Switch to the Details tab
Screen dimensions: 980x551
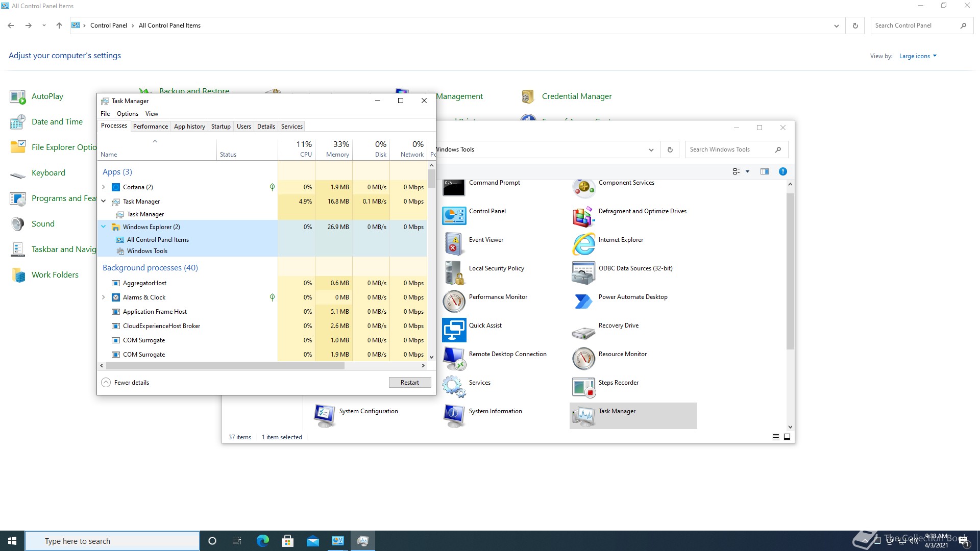click(266, 127)
